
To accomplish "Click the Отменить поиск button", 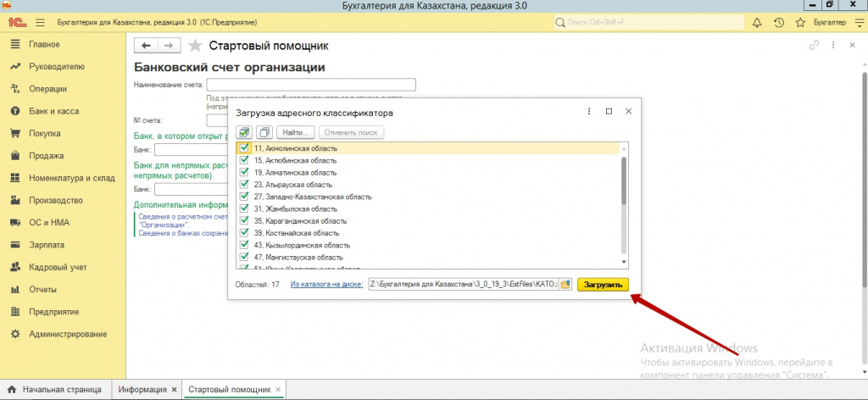I will (351, 133).
